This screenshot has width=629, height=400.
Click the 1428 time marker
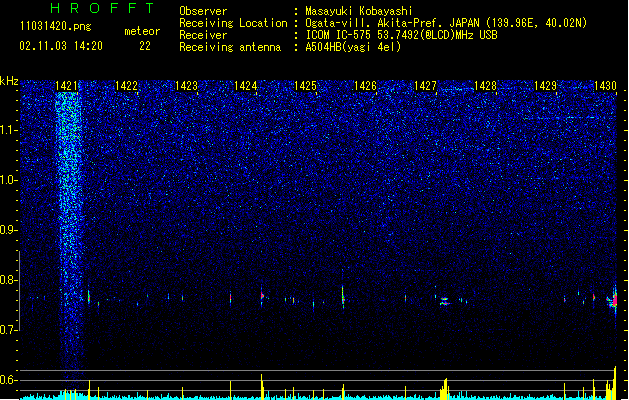pyautogui.click(x=485, y=86)
